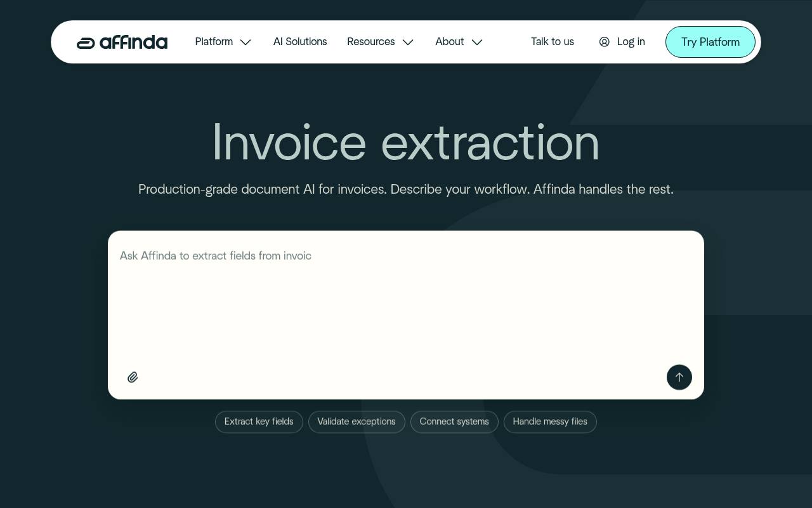Select the Validate exceptions chip
This screenshot has height=508, width=812.
coord(357,422)
